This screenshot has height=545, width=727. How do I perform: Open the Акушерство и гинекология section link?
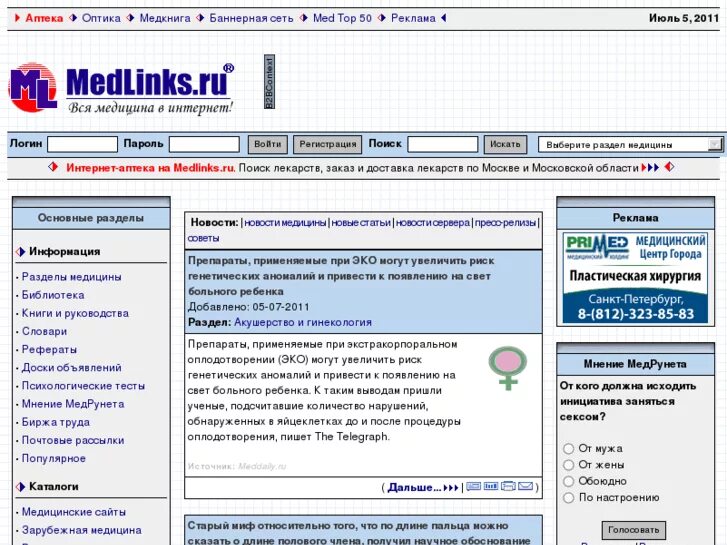pyautogui.click(x=303, y=322)
